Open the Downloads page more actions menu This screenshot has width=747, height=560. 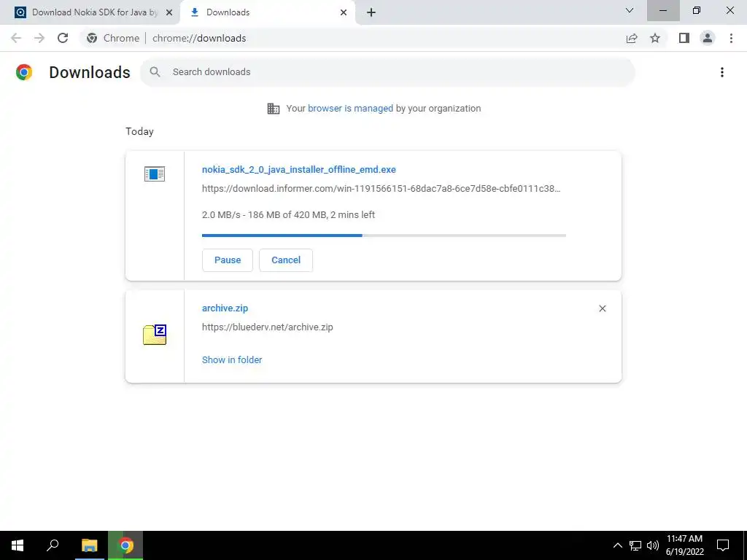point(722,72)
